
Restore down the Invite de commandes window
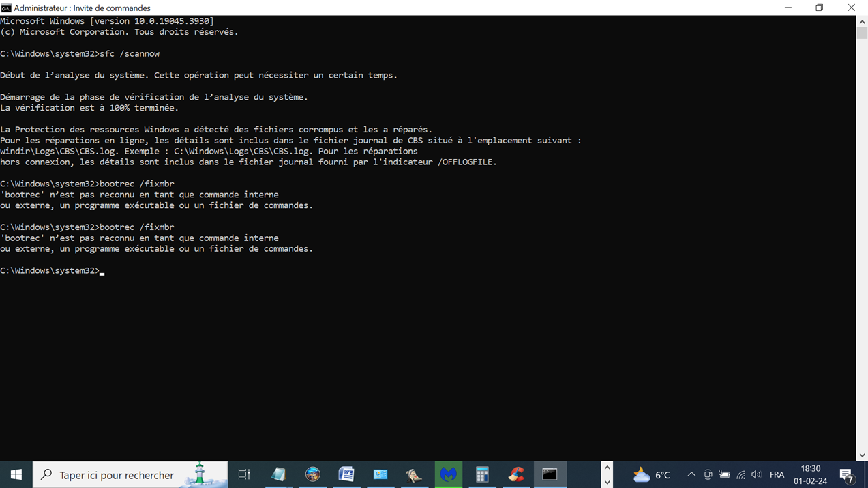[820, 8]
